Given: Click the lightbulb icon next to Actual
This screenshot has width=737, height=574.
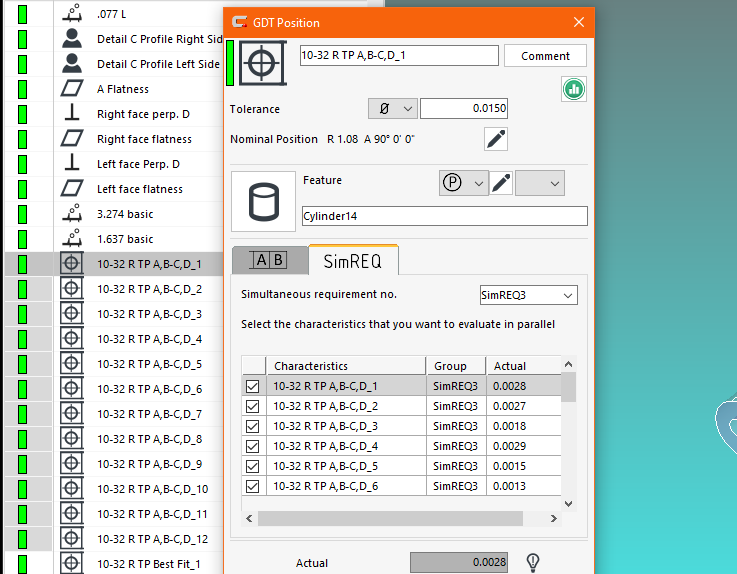Looking at the screenshot, I should coord(533,562).
